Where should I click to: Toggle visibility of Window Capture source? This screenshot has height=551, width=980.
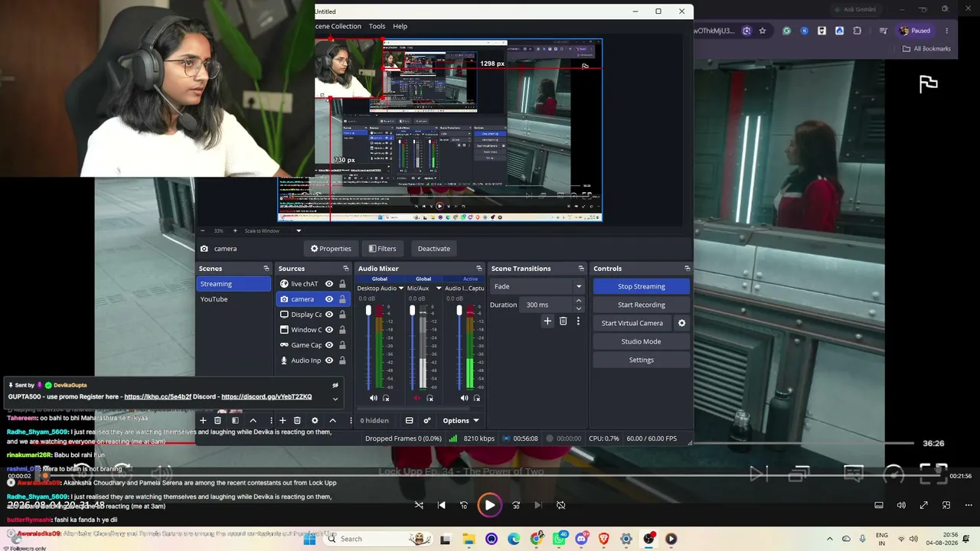[329, 330]
